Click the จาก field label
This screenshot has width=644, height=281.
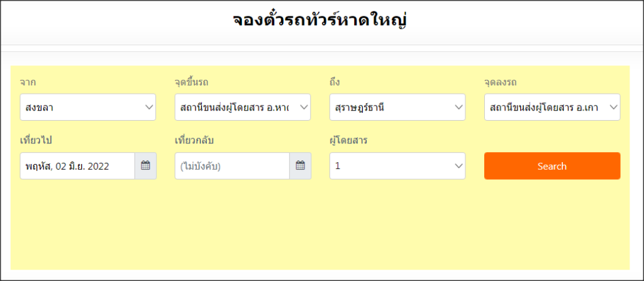(28, 82)
